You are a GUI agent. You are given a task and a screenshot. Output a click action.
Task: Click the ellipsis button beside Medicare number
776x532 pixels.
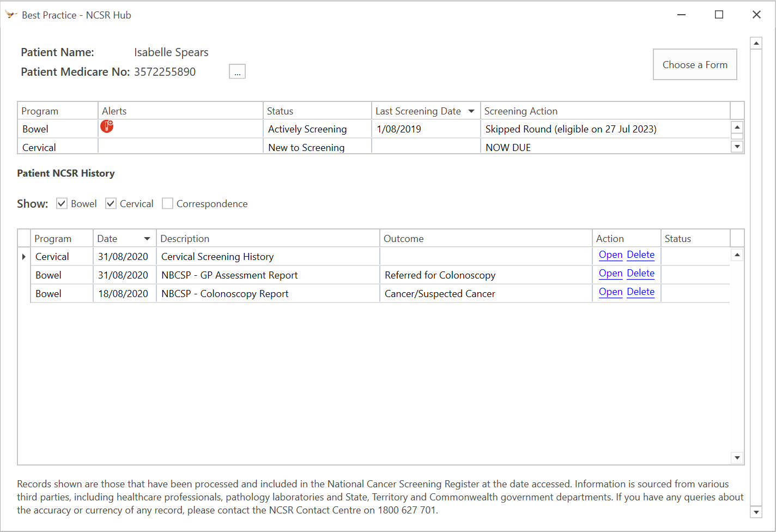point(237,71)
